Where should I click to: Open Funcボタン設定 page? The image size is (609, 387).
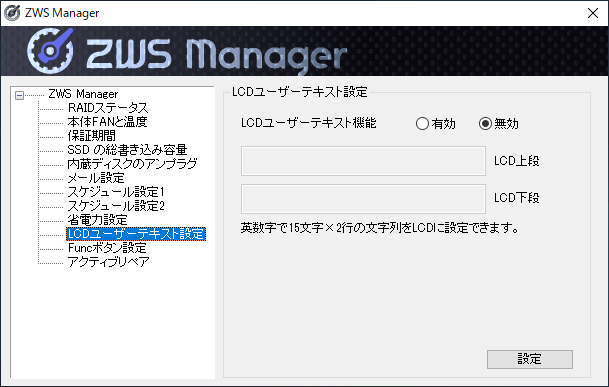[x=107, y=248]
